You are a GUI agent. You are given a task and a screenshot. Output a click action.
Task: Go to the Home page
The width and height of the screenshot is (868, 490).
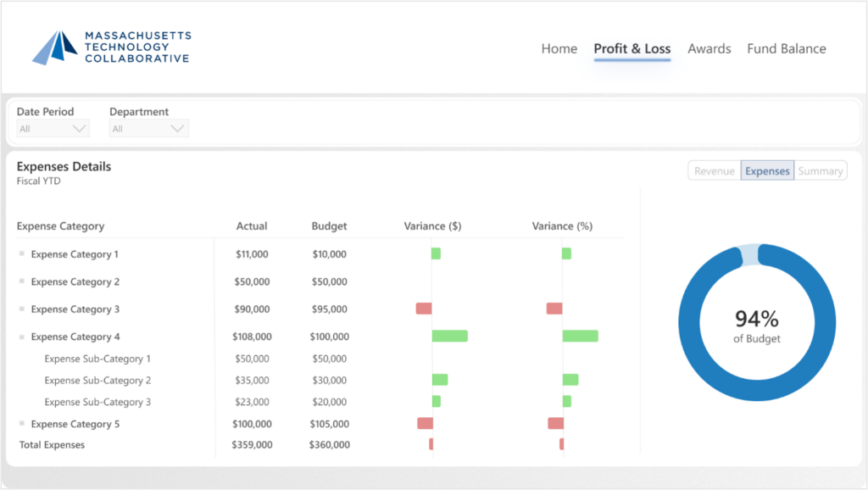tap(559, 48)
